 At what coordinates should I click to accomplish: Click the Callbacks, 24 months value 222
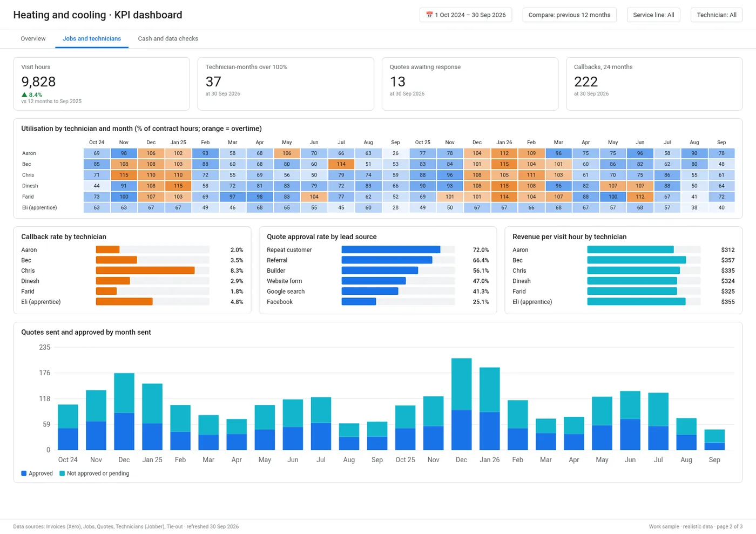[x=586, y=82]
